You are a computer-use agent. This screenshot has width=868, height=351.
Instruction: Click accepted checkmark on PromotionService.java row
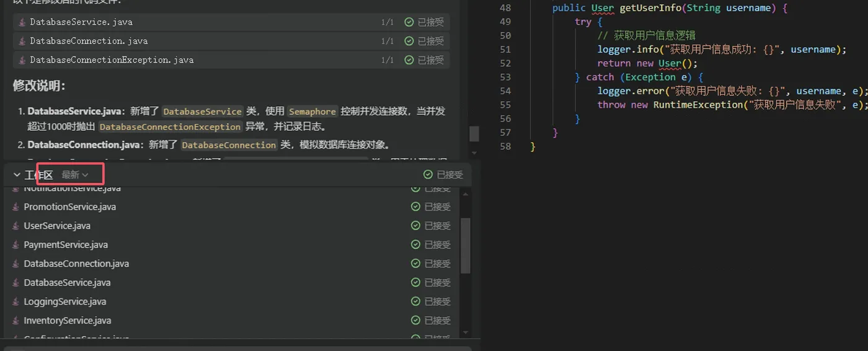click(415, 207)
